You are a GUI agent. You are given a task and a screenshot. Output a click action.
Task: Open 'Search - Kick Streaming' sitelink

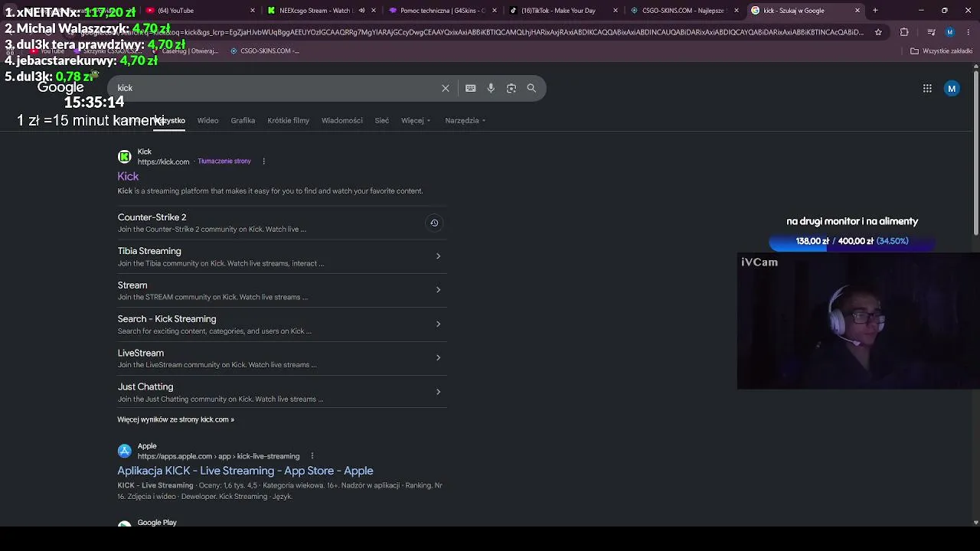[x=167, y=319]
